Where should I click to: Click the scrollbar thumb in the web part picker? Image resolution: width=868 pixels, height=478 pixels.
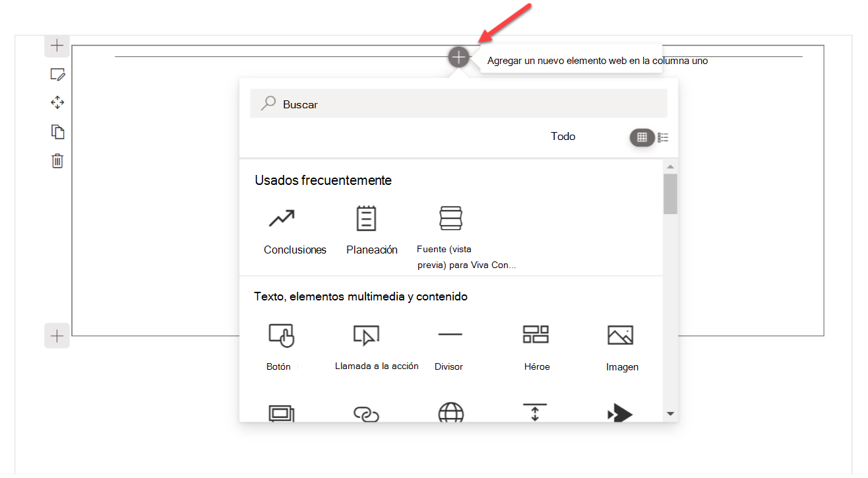tap(671, 193)
